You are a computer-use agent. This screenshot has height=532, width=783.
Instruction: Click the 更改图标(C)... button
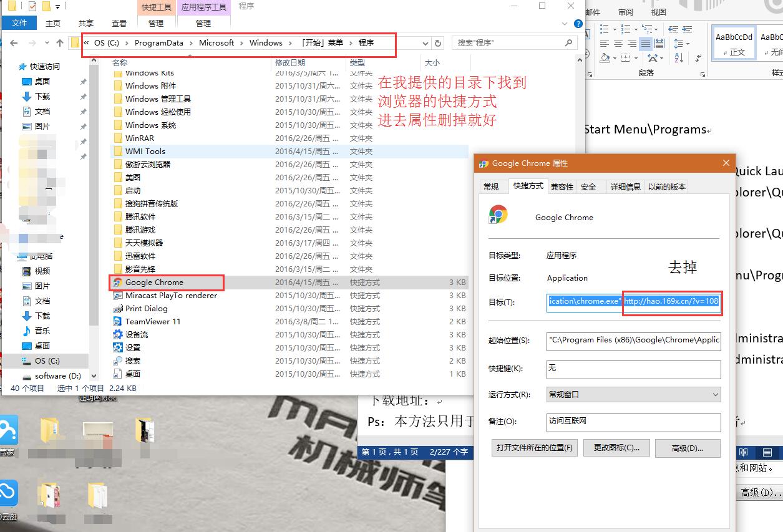[x=616, y=448]
